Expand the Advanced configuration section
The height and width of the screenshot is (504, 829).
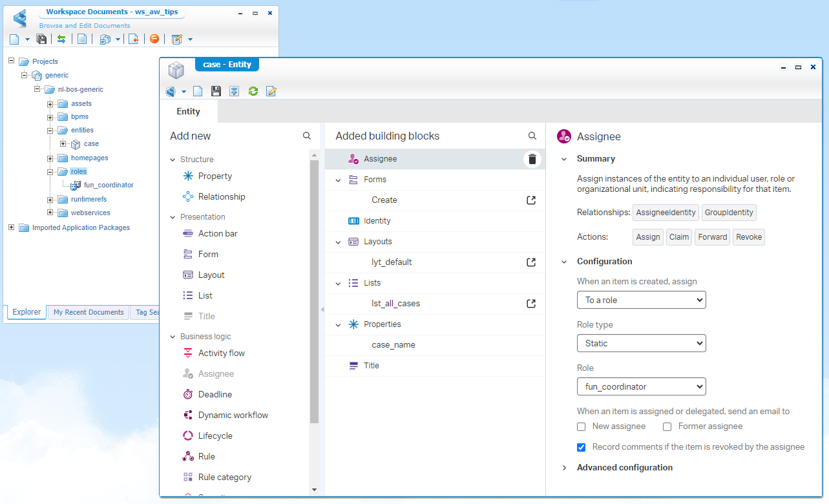point(624,467)
